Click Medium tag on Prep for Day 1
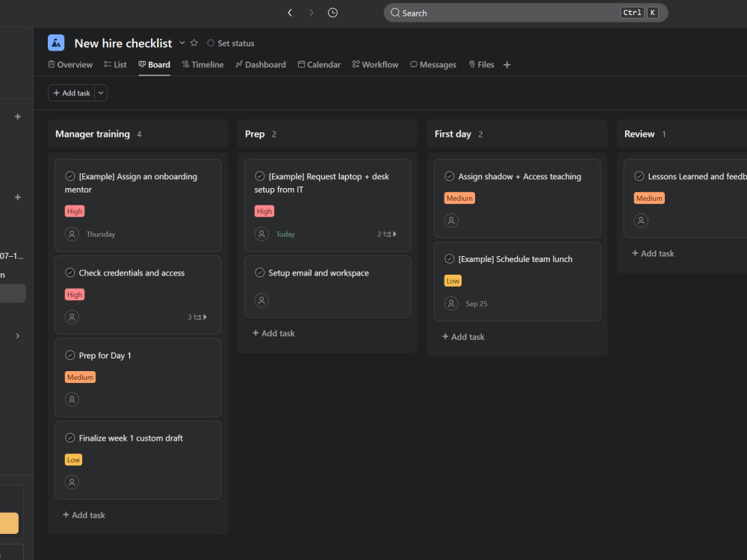This screenshot has width=747, height=560. (x=80, y=377)
